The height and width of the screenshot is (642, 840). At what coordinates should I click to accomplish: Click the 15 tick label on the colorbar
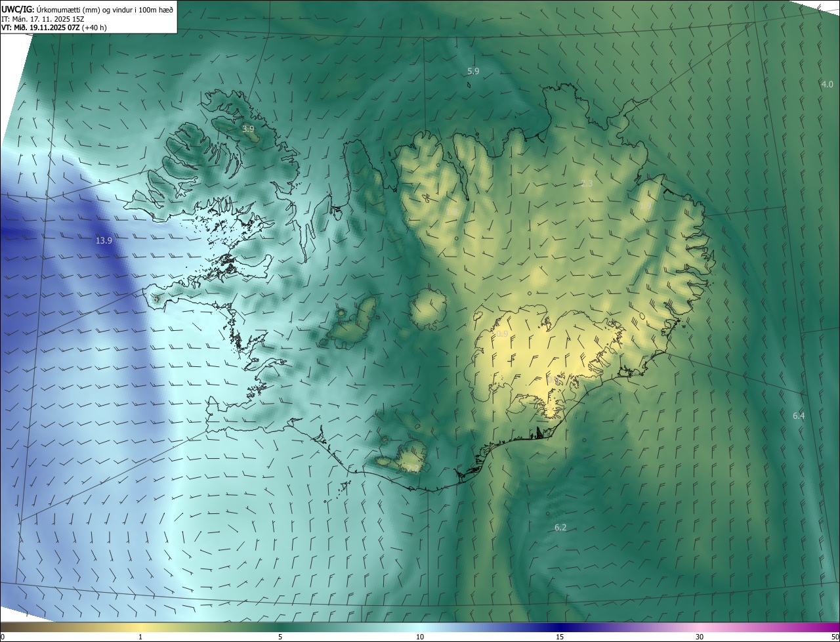pyautogui.click(x=560, y=637)
